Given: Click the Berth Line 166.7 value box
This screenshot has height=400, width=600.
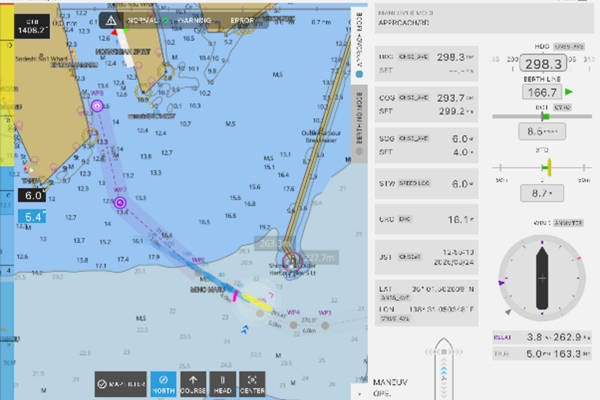Looking at the screenshot, I should coord(541,92).
